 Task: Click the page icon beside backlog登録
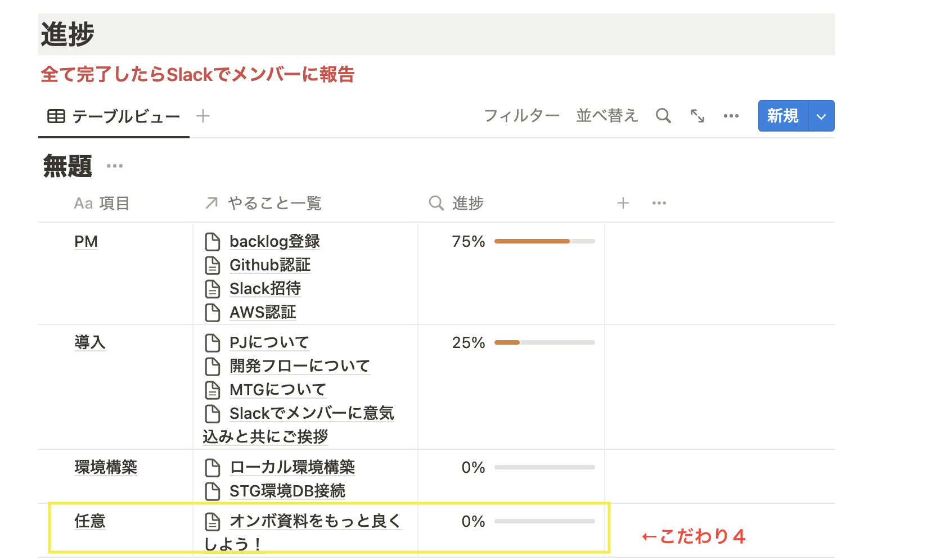[x=213, y=242]
